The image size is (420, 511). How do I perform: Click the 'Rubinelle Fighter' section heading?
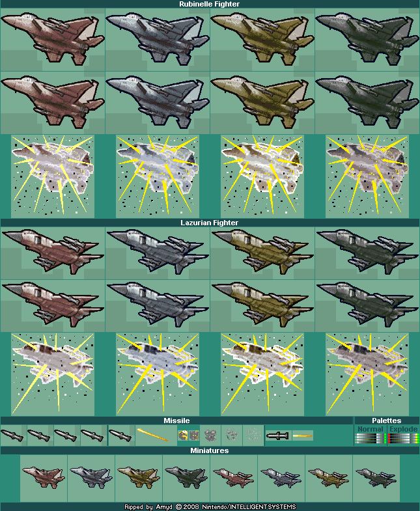tap(209, 4)
